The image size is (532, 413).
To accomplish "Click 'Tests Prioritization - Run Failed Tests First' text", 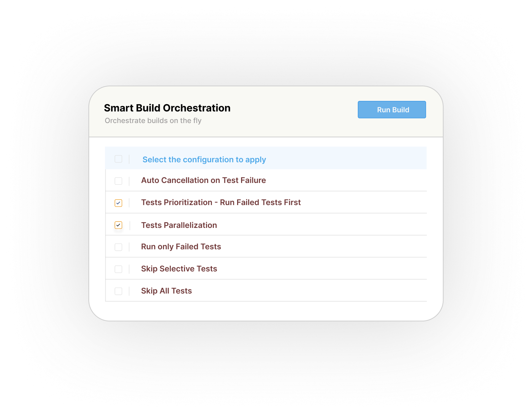I will 221,203.
